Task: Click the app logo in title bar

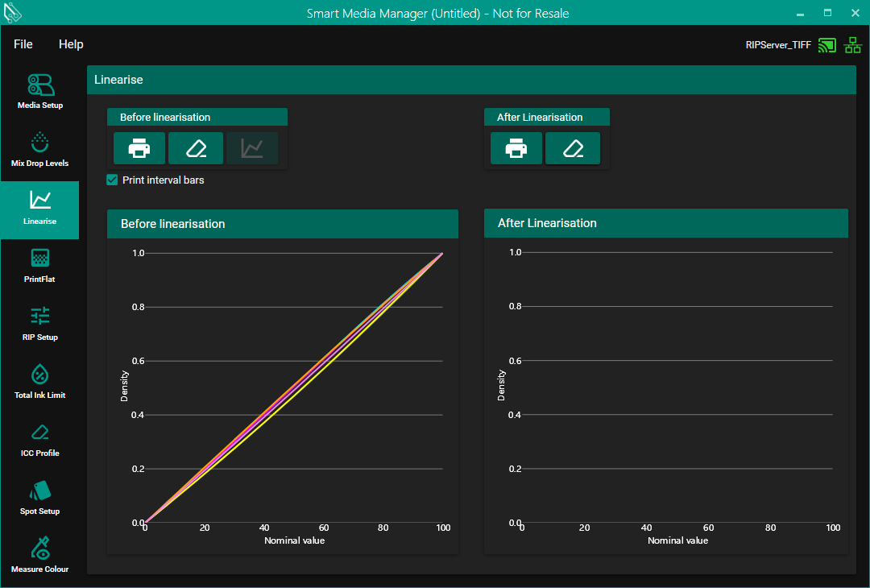Action: point(14,14)
